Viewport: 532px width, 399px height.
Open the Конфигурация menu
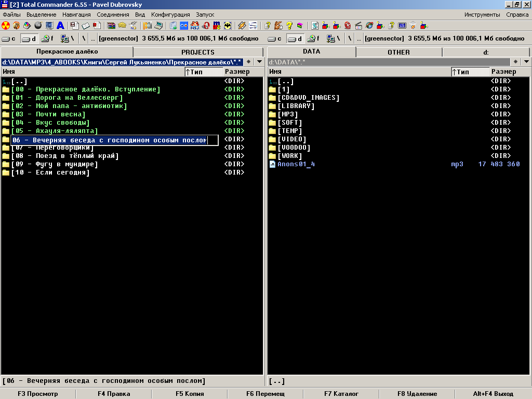[170, 15]
